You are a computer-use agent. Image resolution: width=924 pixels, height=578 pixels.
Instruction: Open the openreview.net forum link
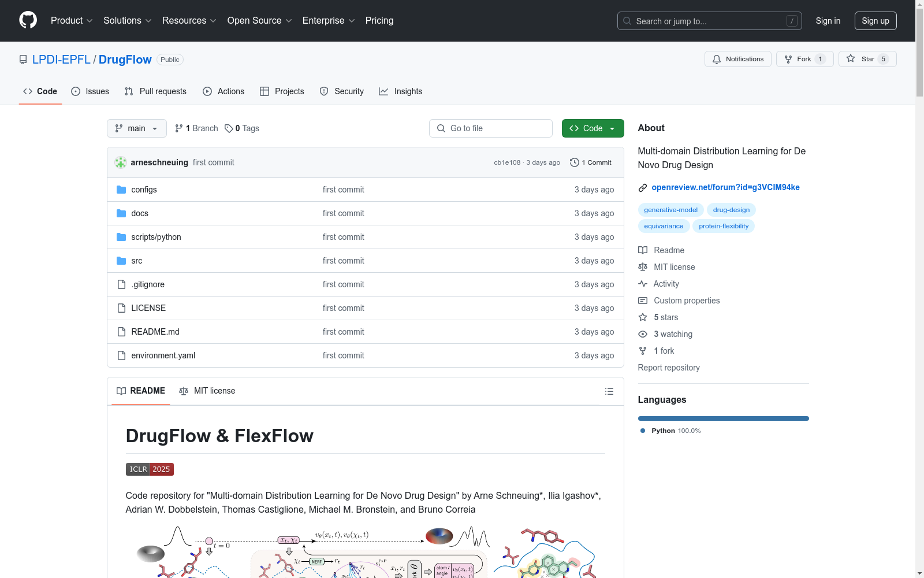pyautogui.click(x=725, y=187)
